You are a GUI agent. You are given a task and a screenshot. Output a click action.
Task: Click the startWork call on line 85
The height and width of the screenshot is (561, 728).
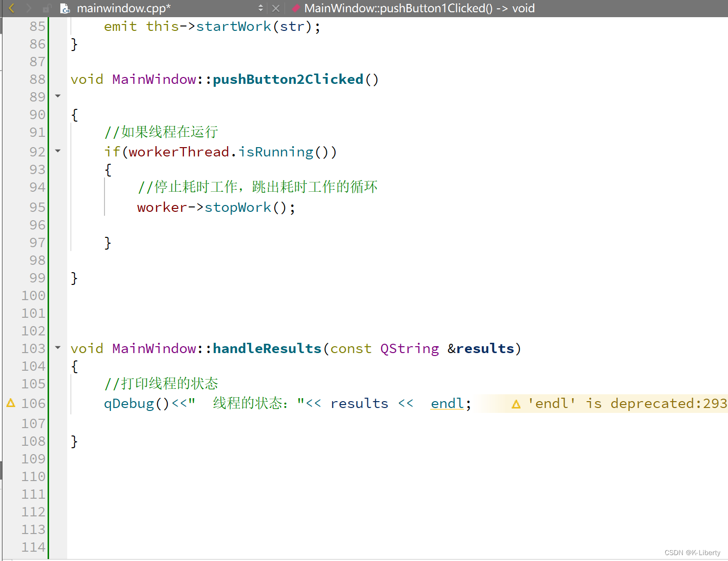(234, 26)
